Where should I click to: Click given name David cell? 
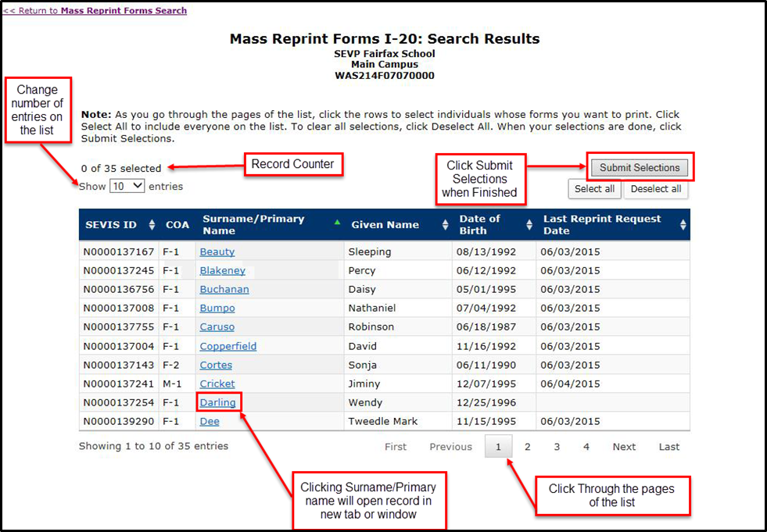pyautogui.click(x=398, y=346)
